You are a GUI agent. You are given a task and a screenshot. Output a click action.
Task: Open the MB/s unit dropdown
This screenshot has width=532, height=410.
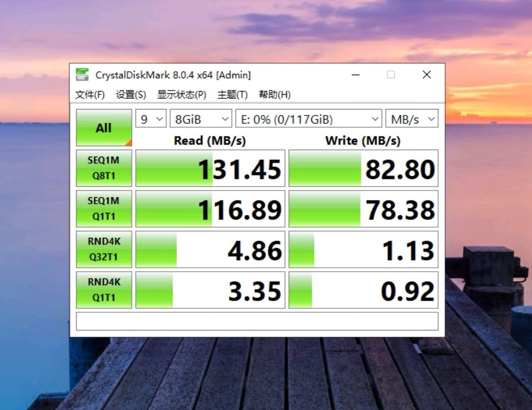(412, 119)
